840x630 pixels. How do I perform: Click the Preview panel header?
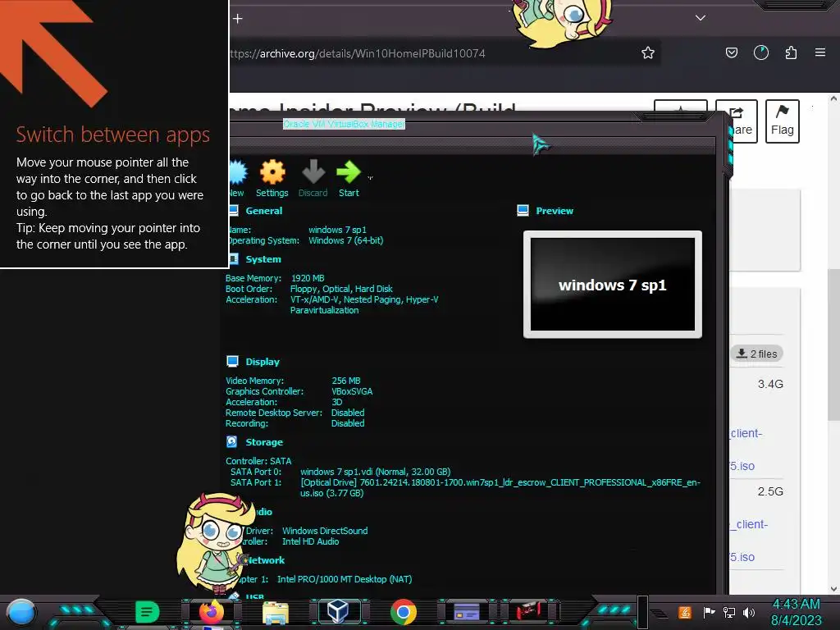click(555, 211)
